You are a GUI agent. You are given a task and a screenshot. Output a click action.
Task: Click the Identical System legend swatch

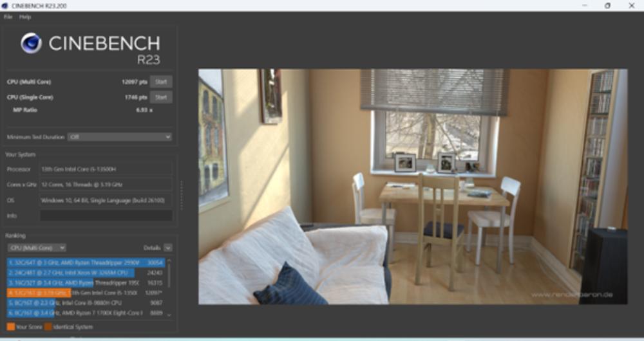click(48, 327)
